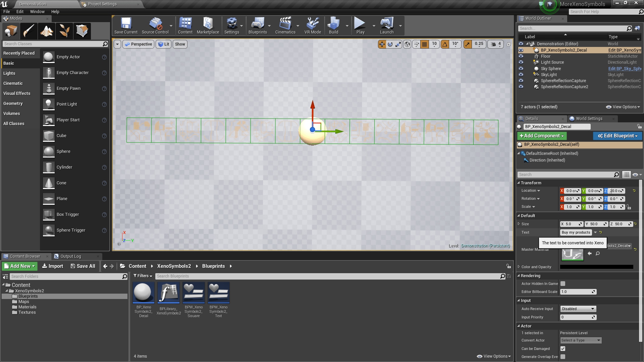Hide the Floor actor in the World Outliner
This screenshot has height=362, width=644.
tap(521, 56)
